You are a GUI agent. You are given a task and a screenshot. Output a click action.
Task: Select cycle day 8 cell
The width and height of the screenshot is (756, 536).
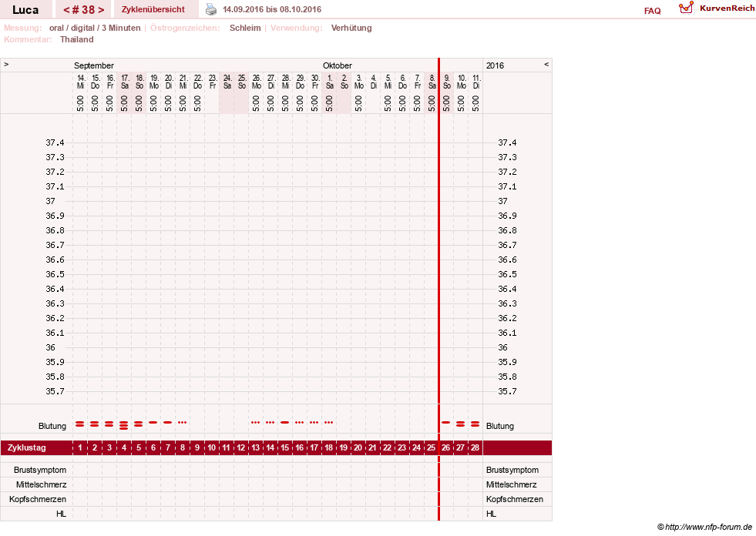182,447
